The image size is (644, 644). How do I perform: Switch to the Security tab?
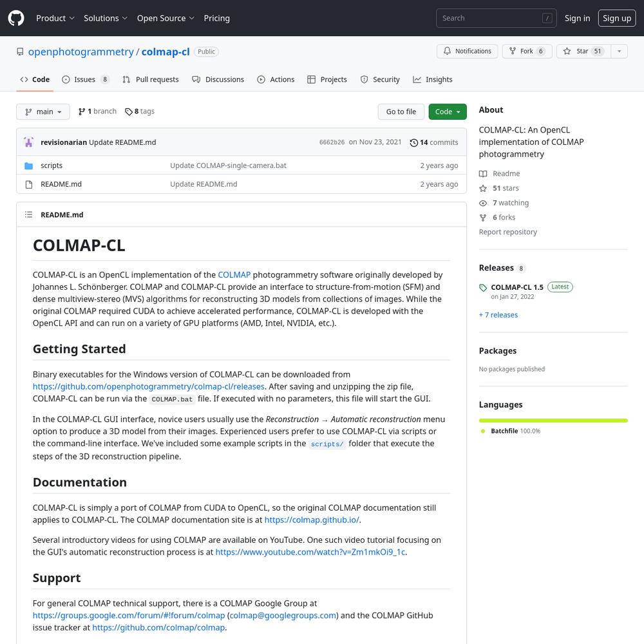coord(380,80)
